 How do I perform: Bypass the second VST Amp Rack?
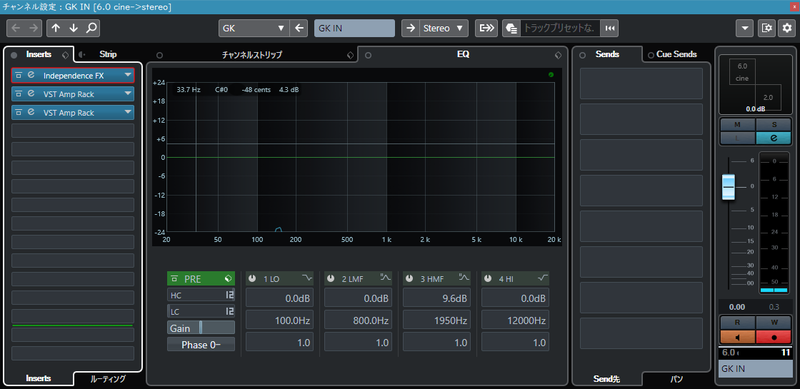click(18, 112)
